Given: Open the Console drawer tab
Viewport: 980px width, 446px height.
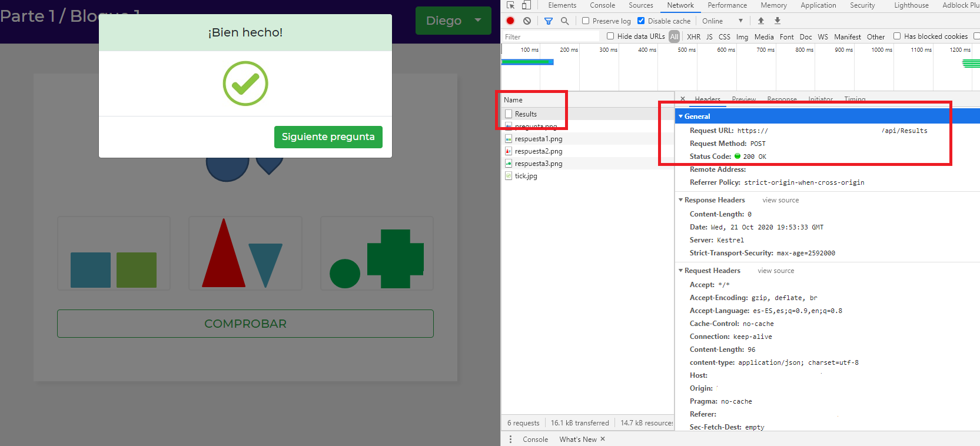Looking at the screenshot, I should [x=535, y=440].
